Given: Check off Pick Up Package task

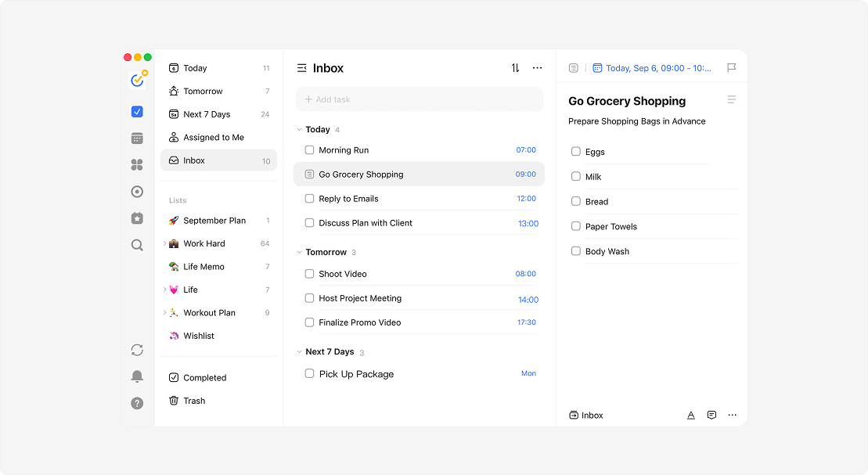Looking at the screenshot, I should point(309,374).
